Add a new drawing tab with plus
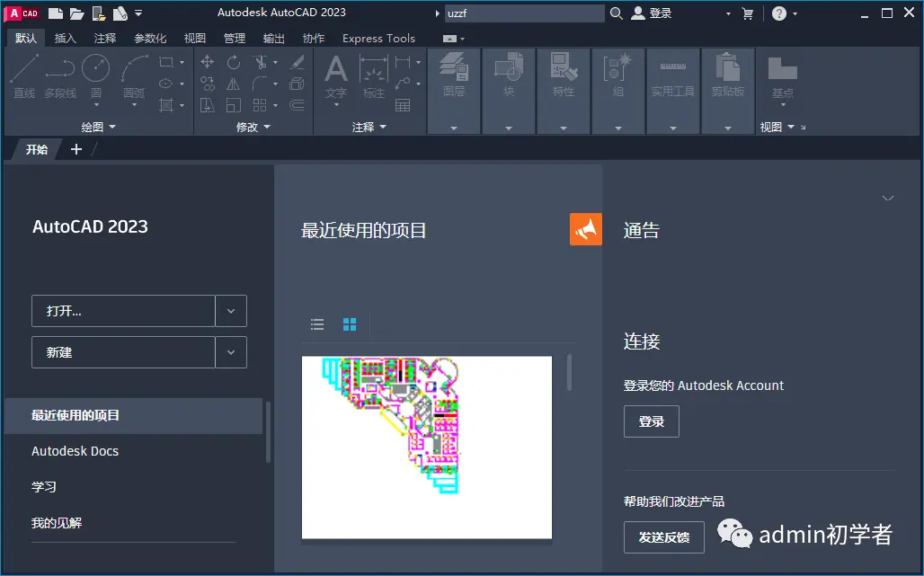The height and width of the screenshot is (576, 924). click(76, 149)
